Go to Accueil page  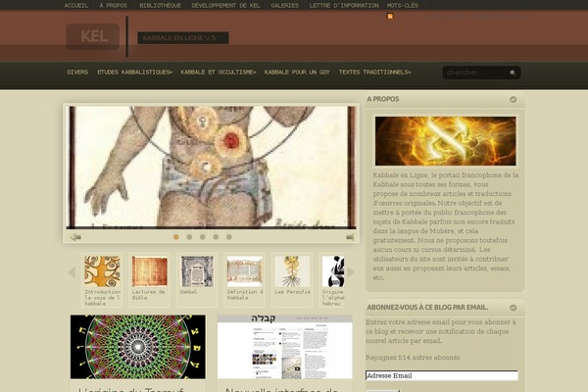[76, 5]
